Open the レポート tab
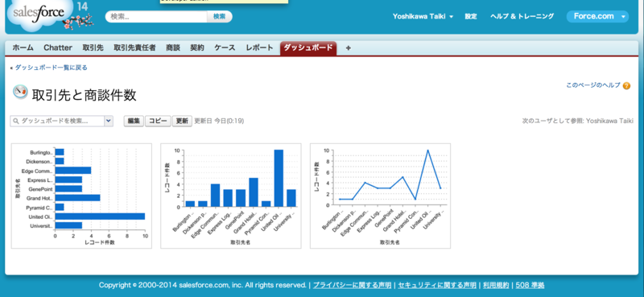644x297 pixels. point(259,47)
